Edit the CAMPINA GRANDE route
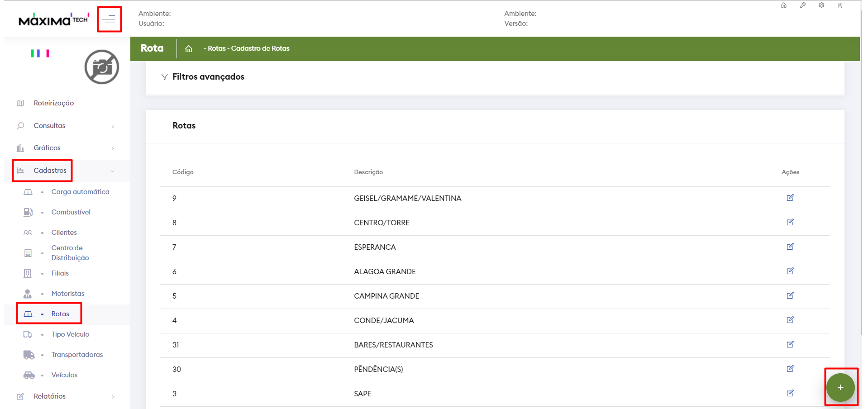Viewport: 868px width, 409px height. pyautogui.click(x=790, y=295)
